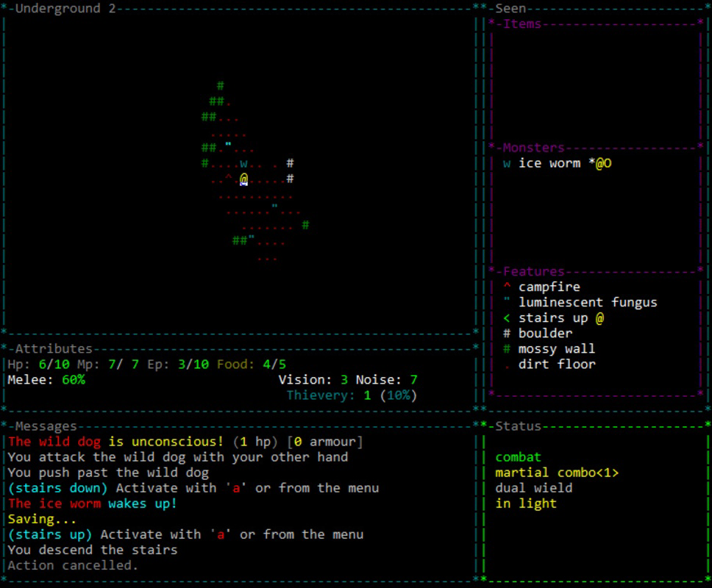Click the white boulder # beside the ice worm's row
Viewport: 712px width, 588px height.
pos(290,163)
